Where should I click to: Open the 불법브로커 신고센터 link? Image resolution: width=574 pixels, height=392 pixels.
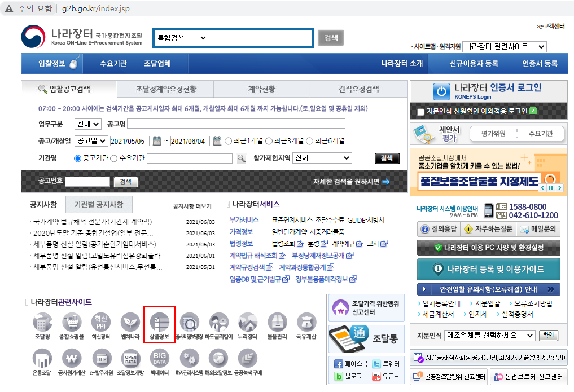[529, 377]
